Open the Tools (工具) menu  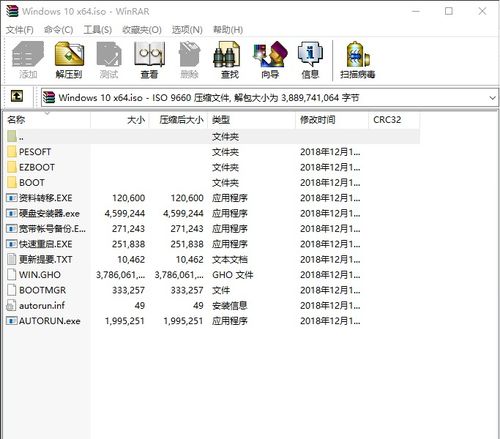[x=97, y=30]
